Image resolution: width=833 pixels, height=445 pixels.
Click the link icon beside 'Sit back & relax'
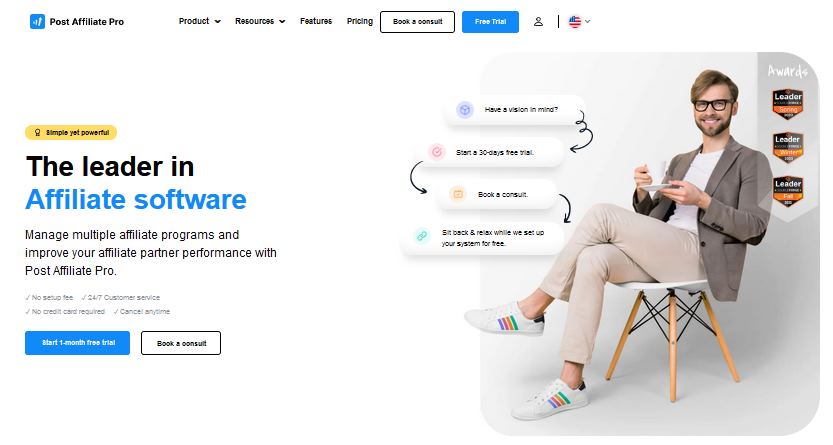click(422, 235)
